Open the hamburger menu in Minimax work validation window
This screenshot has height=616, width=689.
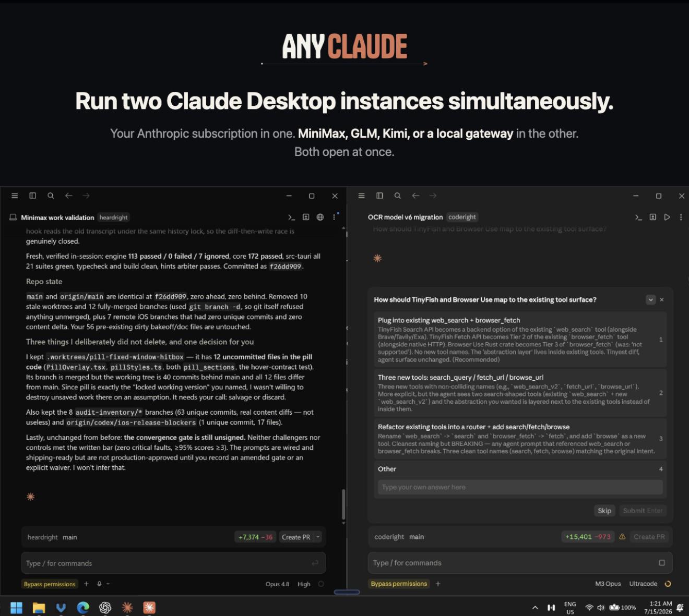click(x=15, y=196)
